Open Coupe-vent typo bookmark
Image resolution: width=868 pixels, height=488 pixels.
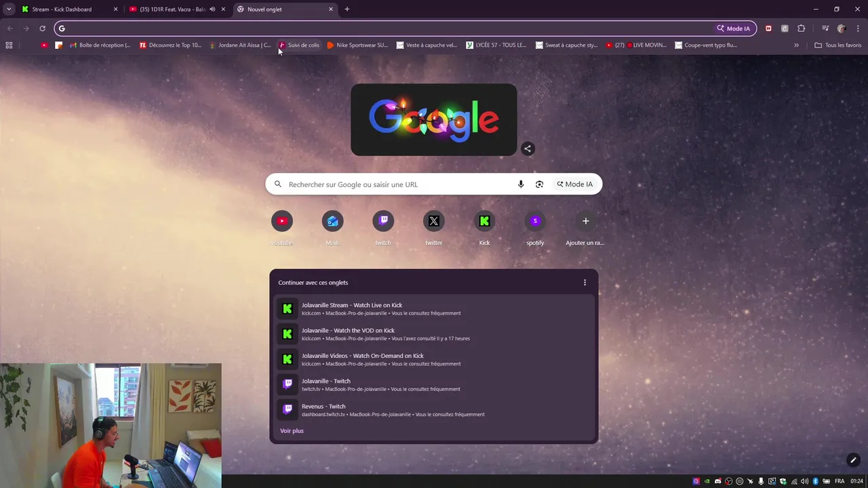(x=706, y=45)
